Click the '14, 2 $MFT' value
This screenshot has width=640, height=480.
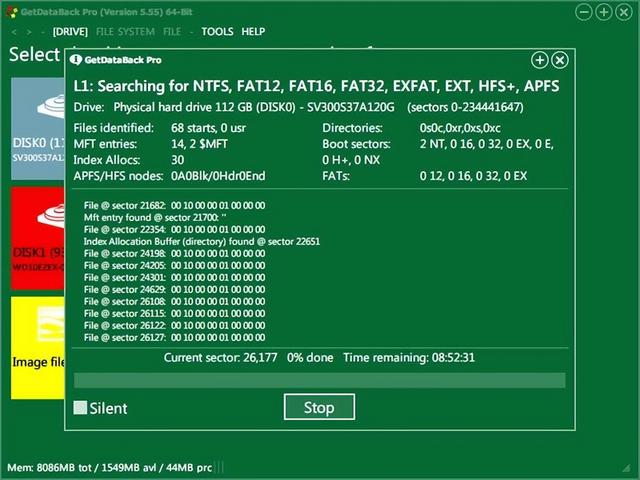(x=199, y=144)
